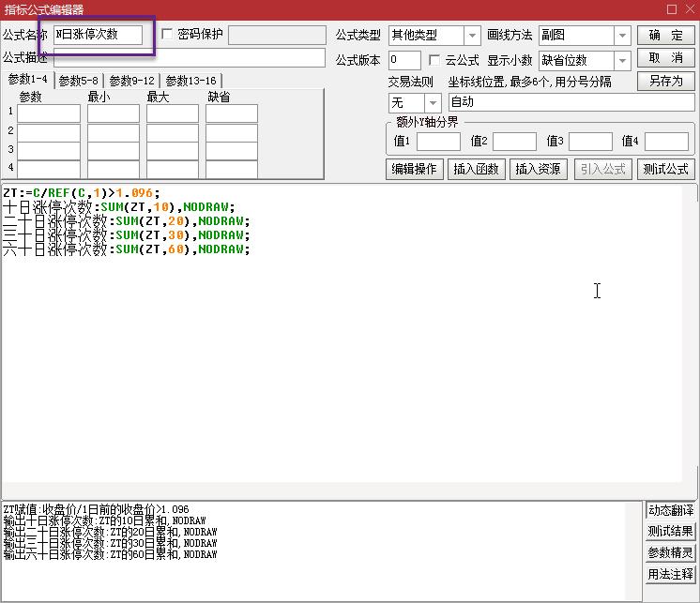Click 另存为 to save formula as
The width and height of the screenshot is (700, 603).
666,81
